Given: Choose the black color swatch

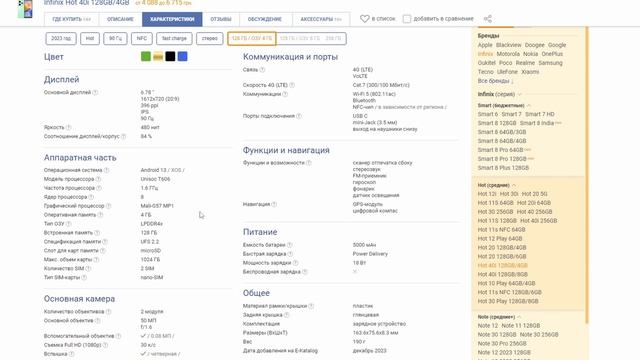Looking at the screenshot, I should [x=170, y=56].
